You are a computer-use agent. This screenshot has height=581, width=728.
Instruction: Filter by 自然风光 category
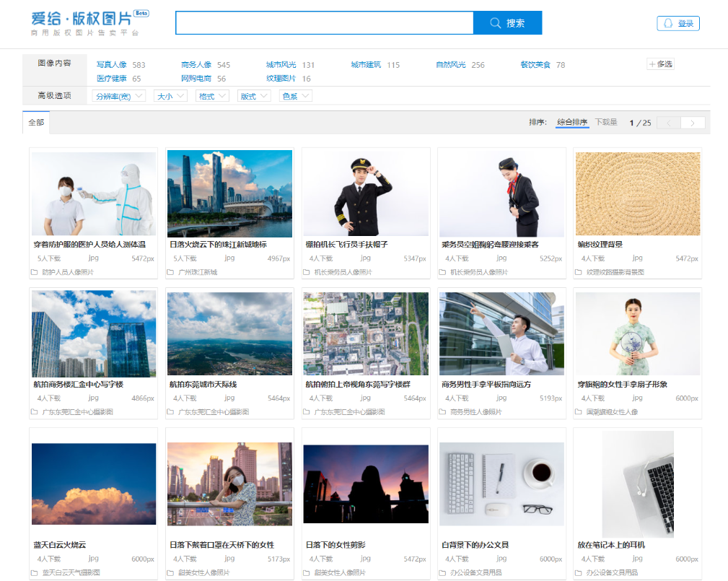pos(450,64)
